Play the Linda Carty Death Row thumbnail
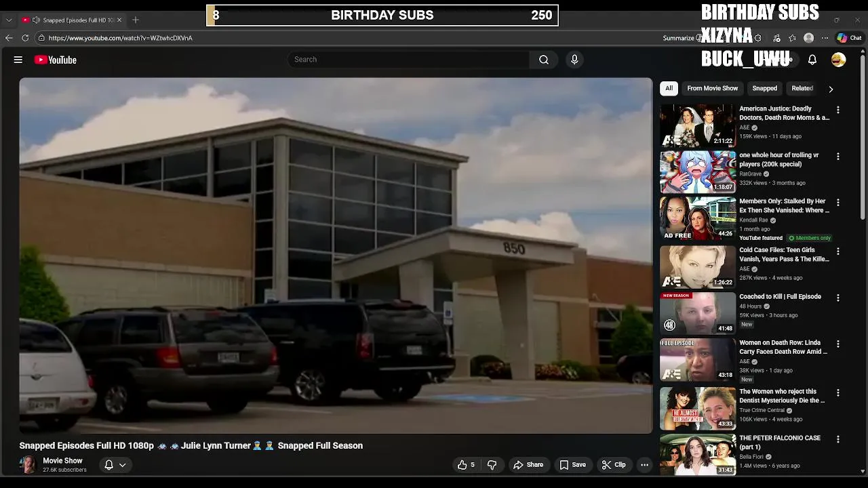 pyautogui.click(x=698, y=360)
